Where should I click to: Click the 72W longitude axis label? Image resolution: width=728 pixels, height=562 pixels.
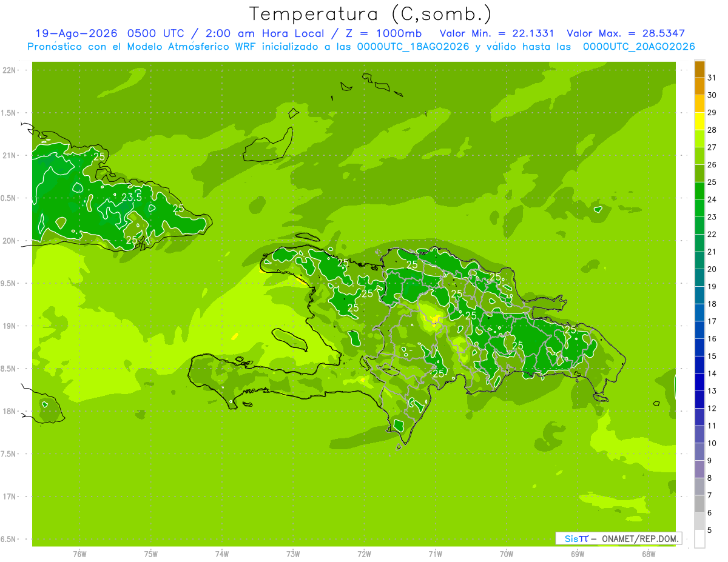pyautogui.click(x=364, y=554)
